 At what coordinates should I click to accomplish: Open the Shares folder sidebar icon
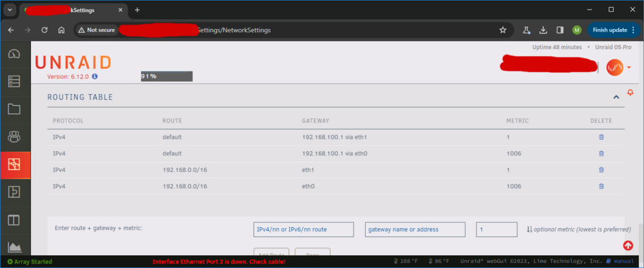(14, 109)
